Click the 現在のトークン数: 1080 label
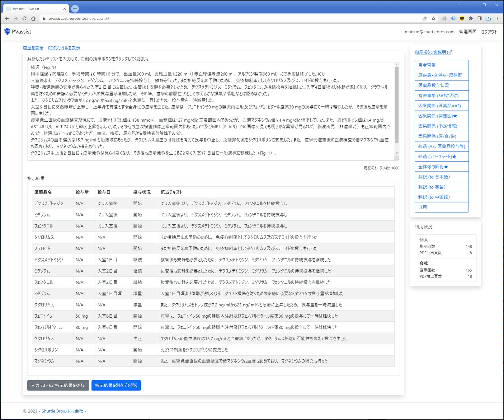The image size is (504, 420). point(381,168)
